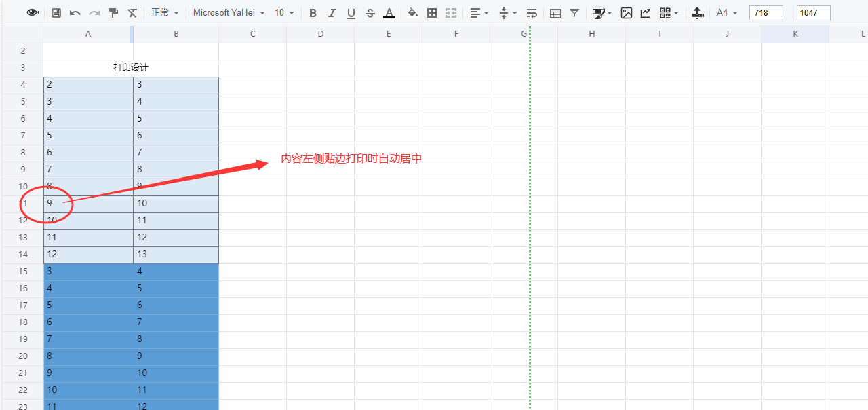
Task: Open the QR code dropdown
Action: click(669, 13)
